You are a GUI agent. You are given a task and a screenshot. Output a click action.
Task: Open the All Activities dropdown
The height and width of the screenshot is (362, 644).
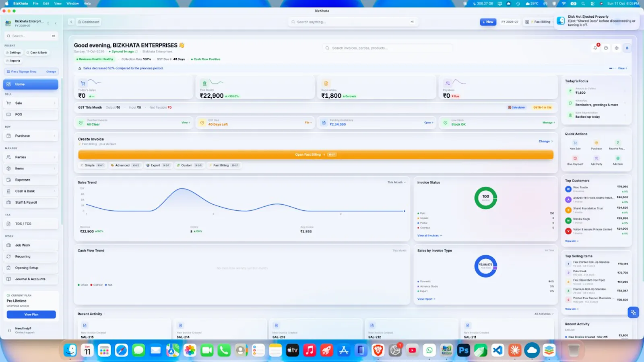pyautogui.click(x=544, y=314)
